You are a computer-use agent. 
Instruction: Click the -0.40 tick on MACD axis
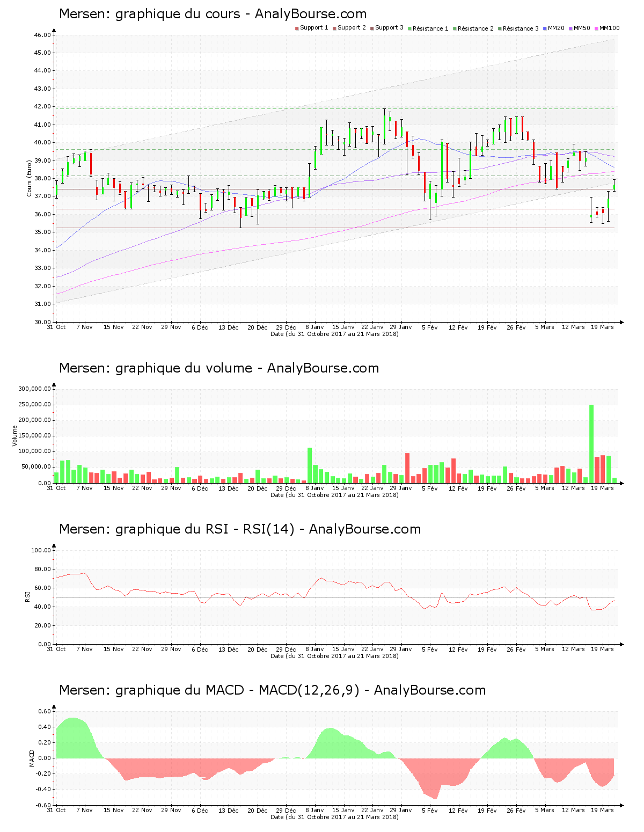click(44, 790)
